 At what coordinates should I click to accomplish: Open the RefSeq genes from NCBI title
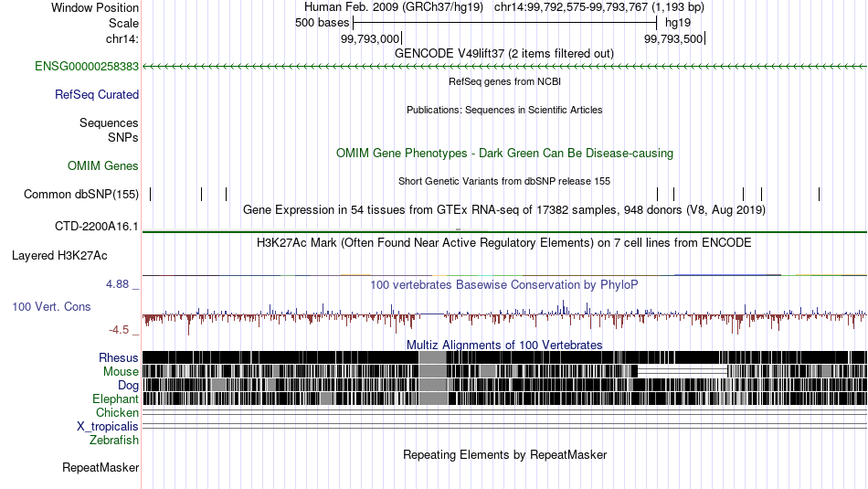[504, 81]
